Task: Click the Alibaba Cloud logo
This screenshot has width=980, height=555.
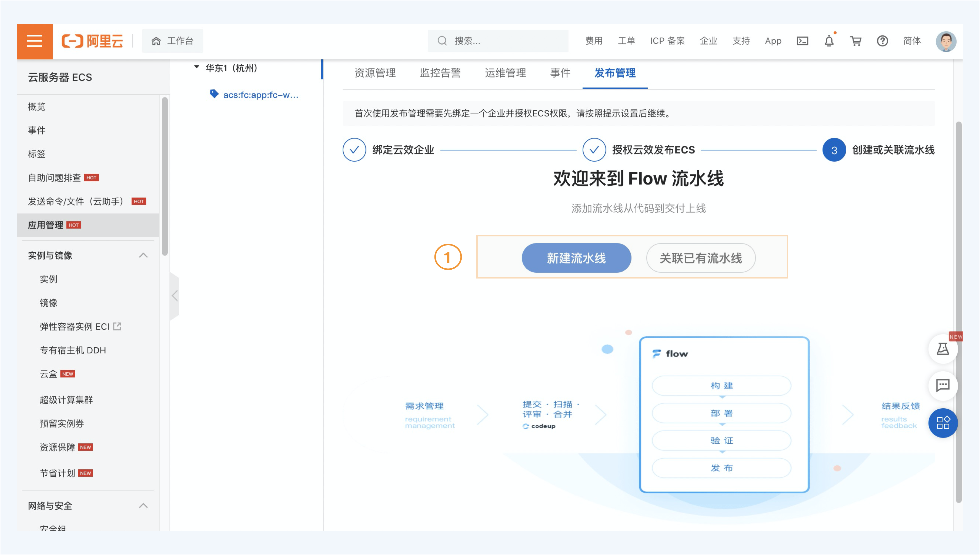Action: 93,41
